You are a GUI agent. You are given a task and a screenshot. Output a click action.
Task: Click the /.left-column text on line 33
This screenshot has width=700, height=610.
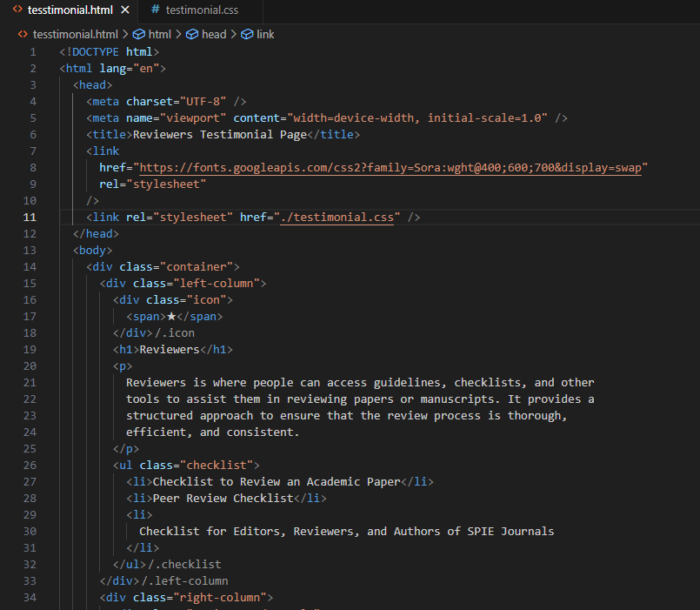[x=184, y=581]
